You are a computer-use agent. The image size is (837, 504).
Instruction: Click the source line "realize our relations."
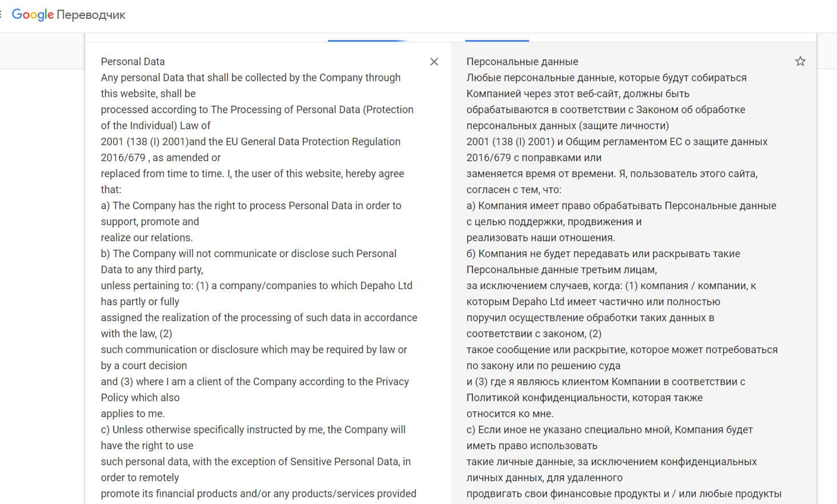147,238
